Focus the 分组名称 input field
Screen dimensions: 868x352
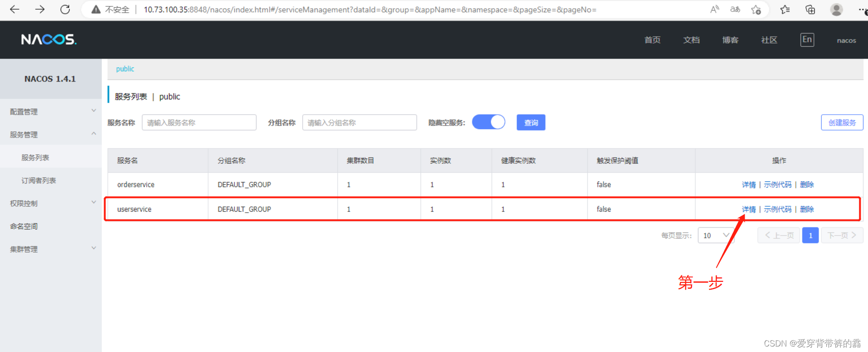pyautogui.click(x=359, y=122)
